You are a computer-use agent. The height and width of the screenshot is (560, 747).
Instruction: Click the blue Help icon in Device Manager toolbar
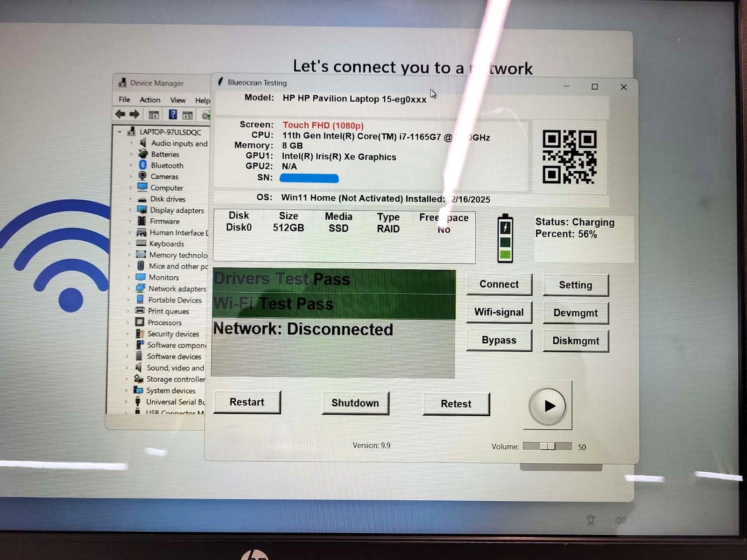(x=173, y=114)
